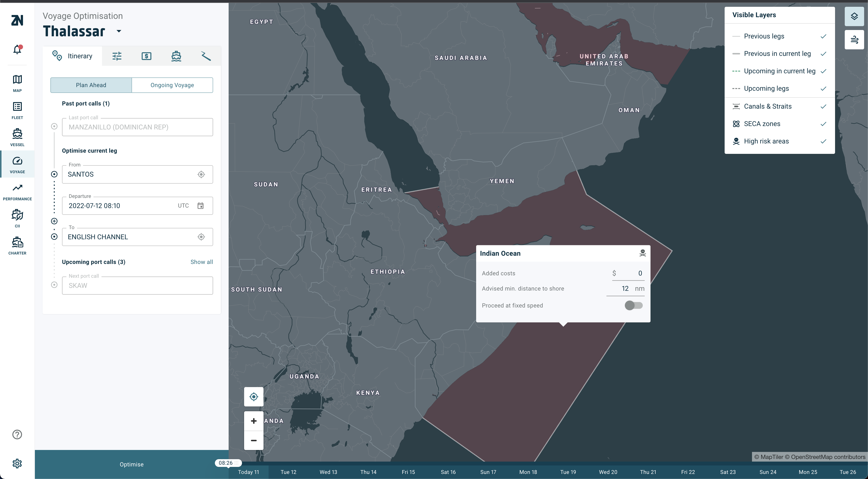868x479 pixels.
Task: Click the departure calendar icon
Action: pyautogui.click(x=201, y=206)
